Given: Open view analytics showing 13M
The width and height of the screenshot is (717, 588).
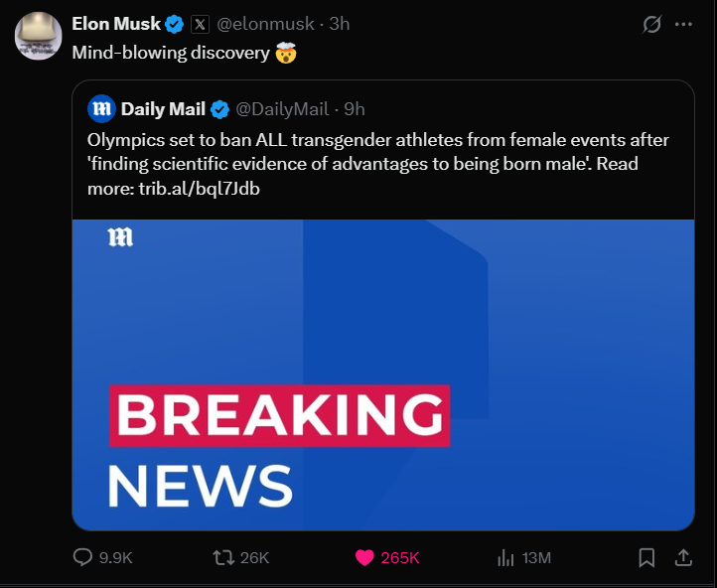Looking at the screenshot, I should point(506,558).
